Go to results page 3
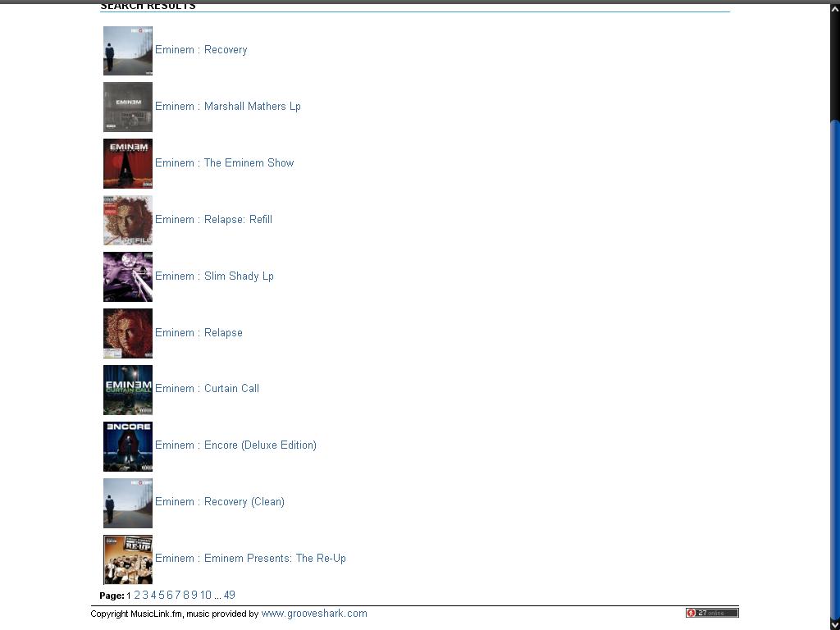This screenshot has width=840, height=630. (145, 596)
